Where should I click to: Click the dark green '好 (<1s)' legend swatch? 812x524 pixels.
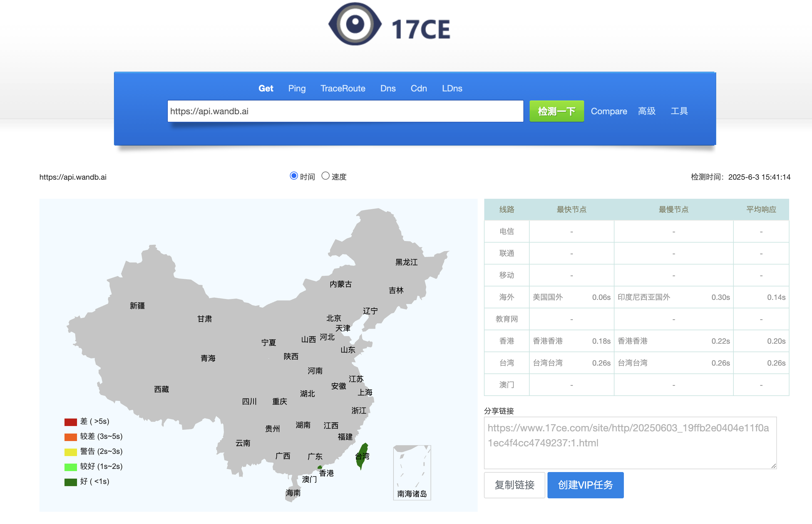point(70,482)
